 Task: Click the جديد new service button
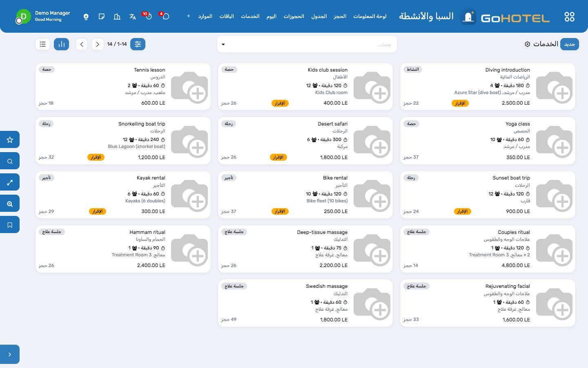(x=570, y=44)
